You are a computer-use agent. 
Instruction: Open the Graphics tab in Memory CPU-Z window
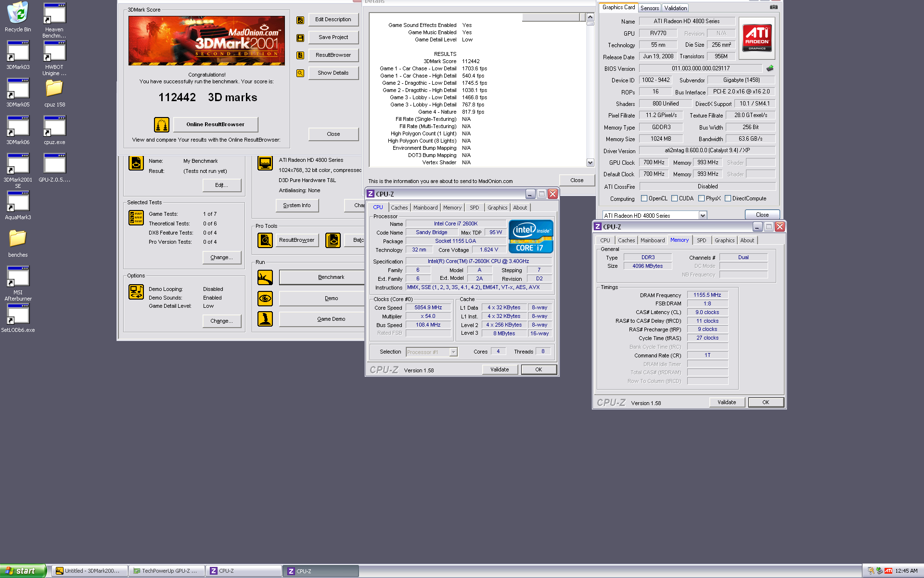pos(724,240)
